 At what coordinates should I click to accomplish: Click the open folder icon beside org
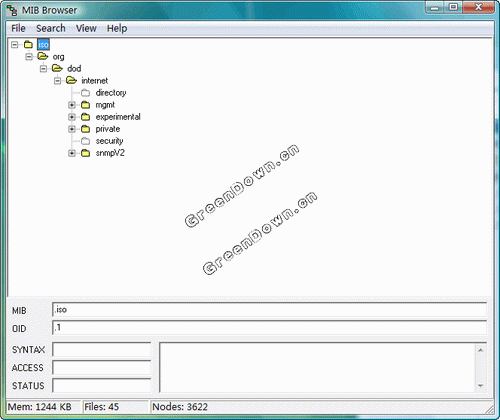43,56
